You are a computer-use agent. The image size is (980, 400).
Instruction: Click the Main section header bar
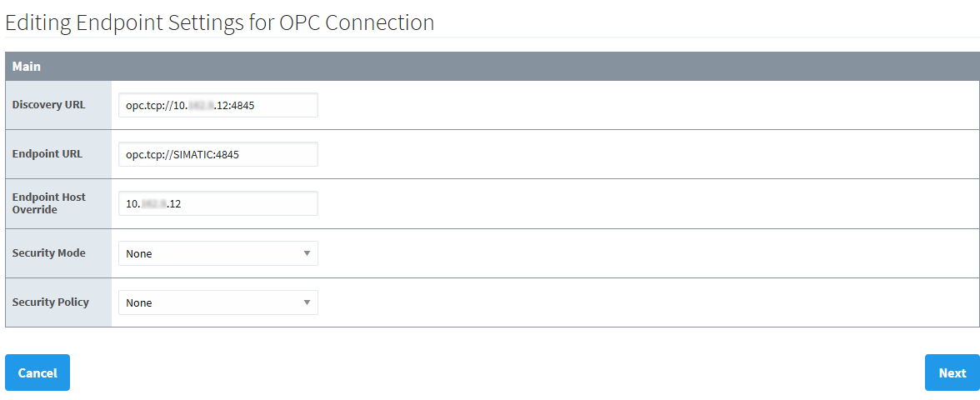pyautogui.click(x=492, y=66)
